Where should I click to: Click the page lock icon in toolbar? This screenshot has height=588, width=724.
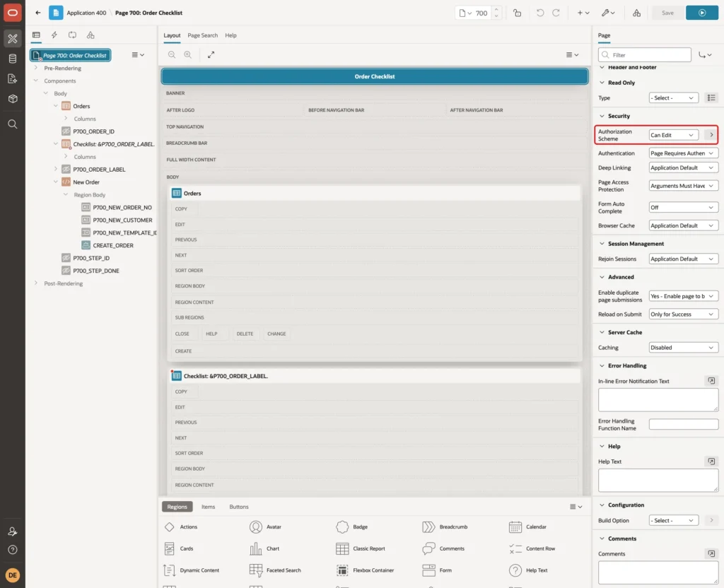517,13
